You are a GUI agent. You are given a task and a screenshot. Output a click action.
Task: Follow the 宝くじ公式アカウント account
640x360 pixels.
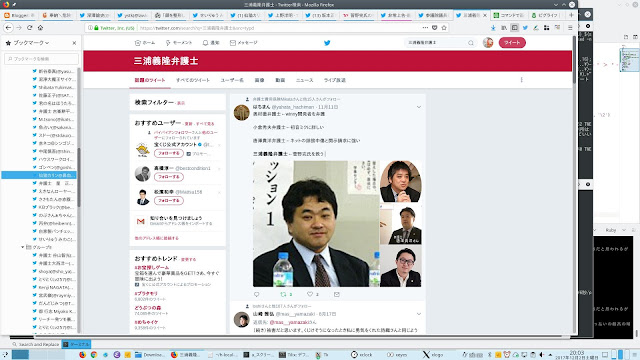tap(169, 153)
